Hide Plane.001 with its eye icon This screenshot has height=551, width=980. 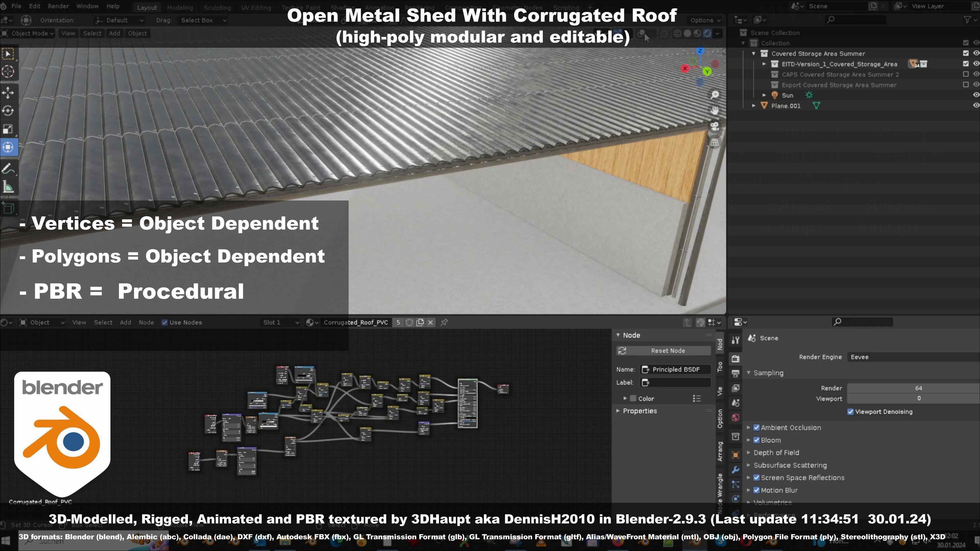coord(976,105)
